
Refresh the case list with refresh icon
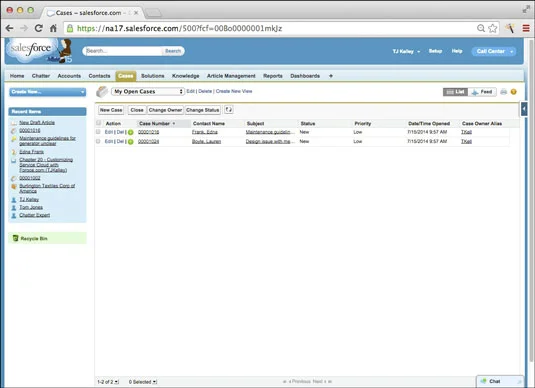(229, 110)
